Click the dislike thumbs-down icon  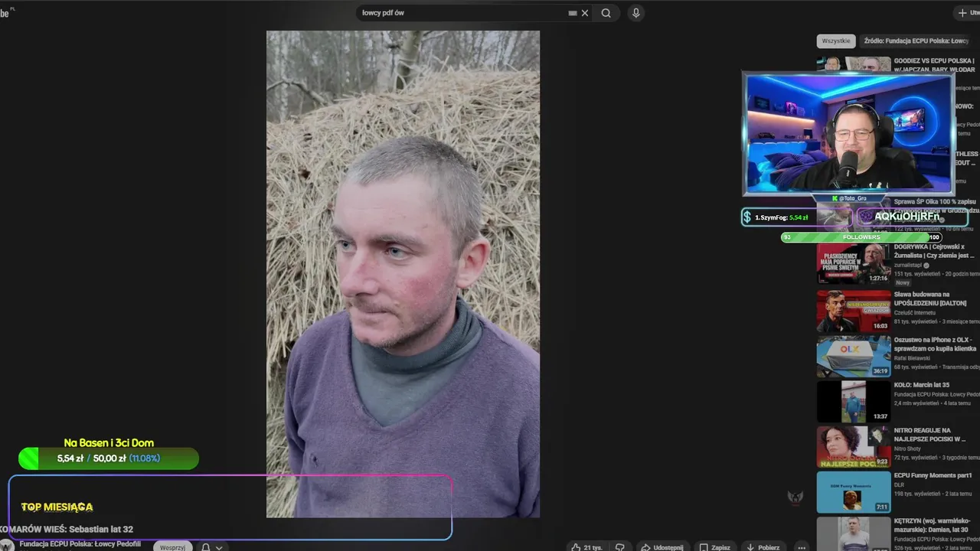pyautogui.click(x=621, y=547)
